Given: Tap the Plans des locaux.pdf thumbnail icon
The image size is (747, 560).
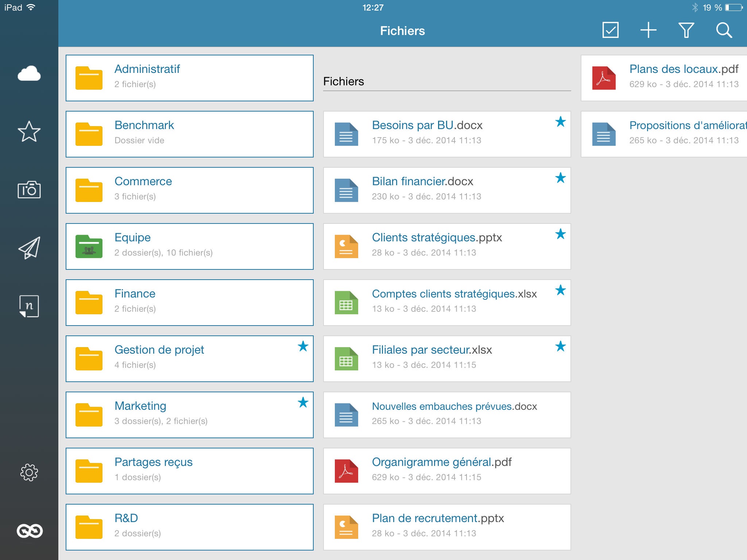Looking at the screenshot, I should click(604, 78).
